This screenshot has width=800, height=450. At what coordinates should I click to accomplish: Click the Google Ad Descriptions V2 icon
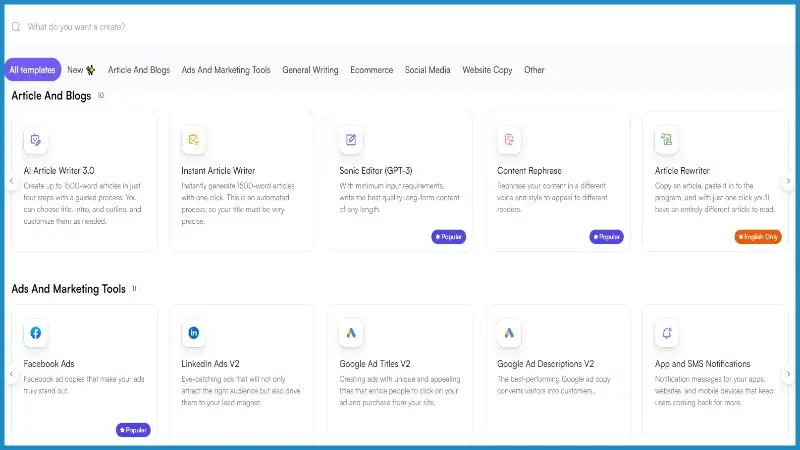[x=509, y=333]
